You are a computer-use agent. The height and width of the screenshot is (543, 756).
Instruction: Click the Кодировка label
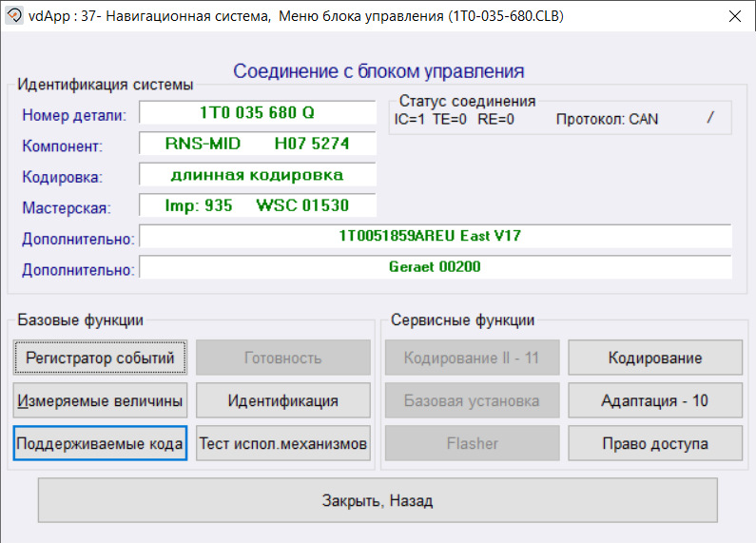(62, 177)
